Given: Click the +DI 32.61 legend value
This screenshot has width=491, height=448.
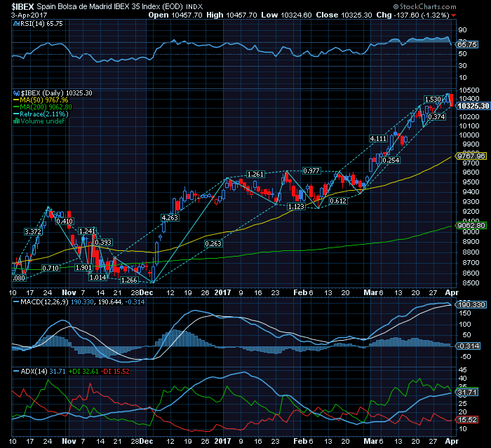Looking at the screenshot, I should click(x=83, y=372).
